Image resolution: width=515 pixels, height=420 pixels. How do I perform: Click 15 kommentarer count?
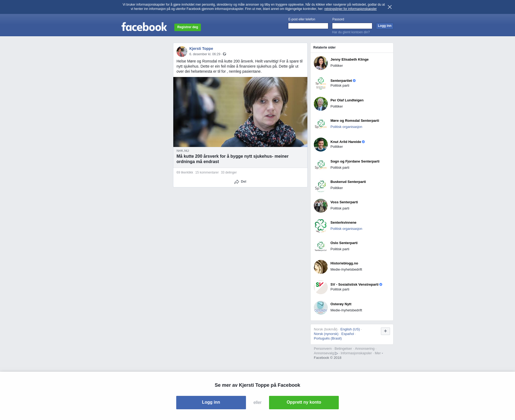207,172
